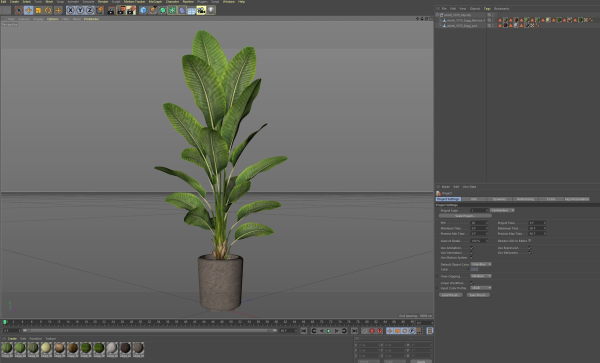Open the Centimeters unit dropdown
This screenshot has height=363, width=600.
point(502,210)
